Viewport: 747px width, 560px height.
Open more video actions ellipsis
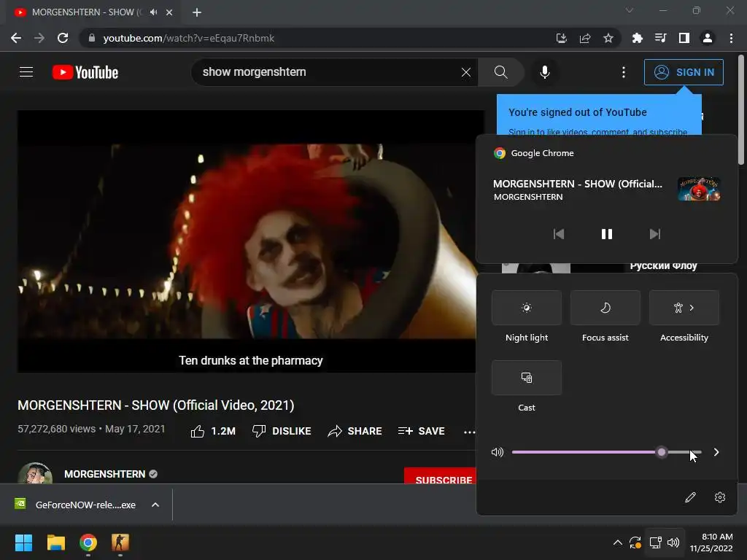click(469, 432)
